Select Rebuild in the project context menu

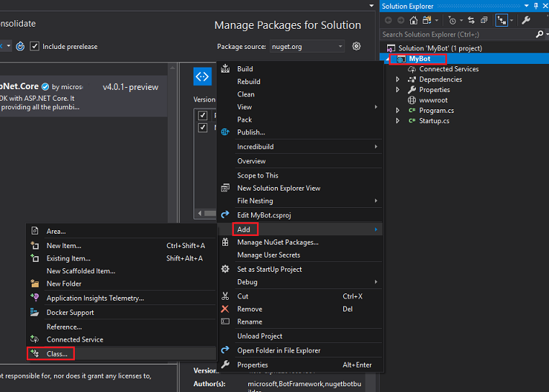point(249,81)
